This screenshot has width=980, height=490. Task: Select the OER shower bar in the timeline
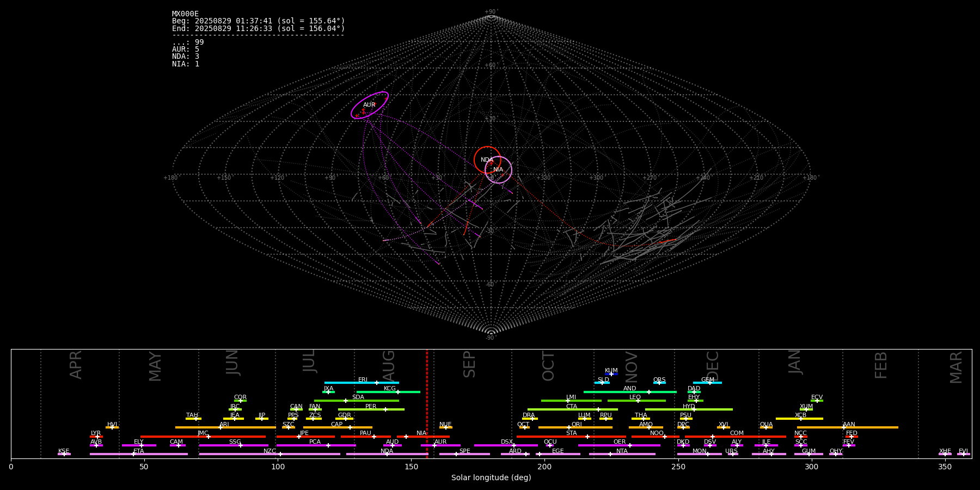pyautogui.click(x=619, y=445)
